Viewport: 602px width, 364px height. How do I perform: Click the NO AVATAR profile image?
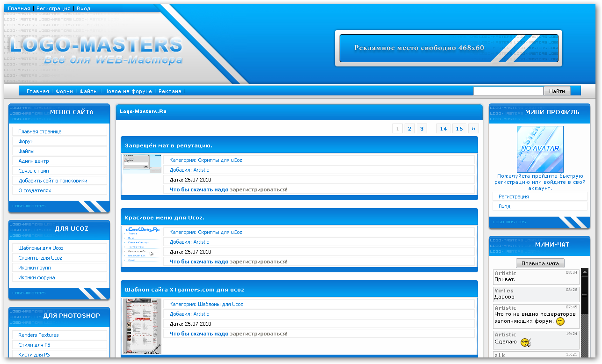tap(540, 149)
